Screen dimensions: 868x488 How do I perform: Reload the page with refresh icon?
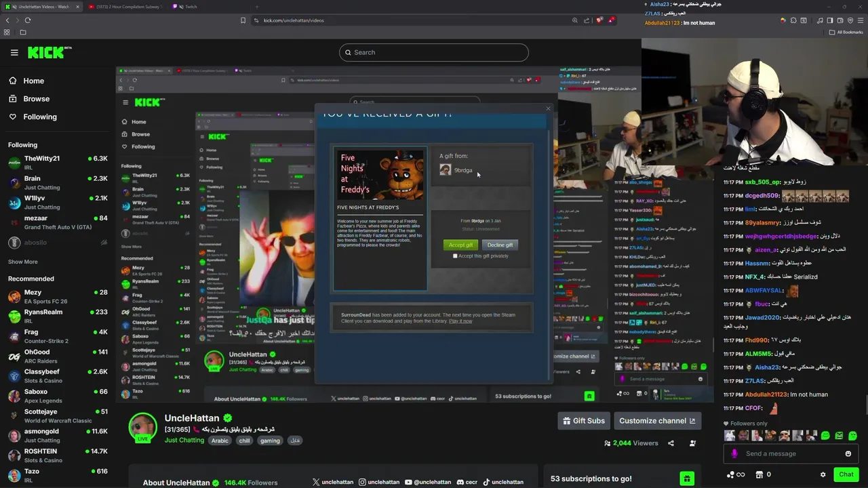click(x=28, y=20)
